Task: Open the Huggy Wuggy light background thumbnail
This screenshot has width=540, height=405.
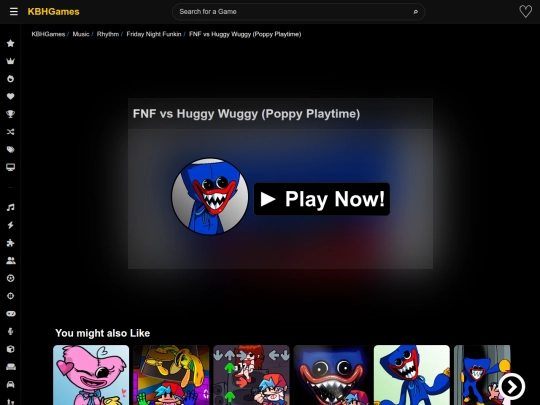Action: (x=412, y=375)
